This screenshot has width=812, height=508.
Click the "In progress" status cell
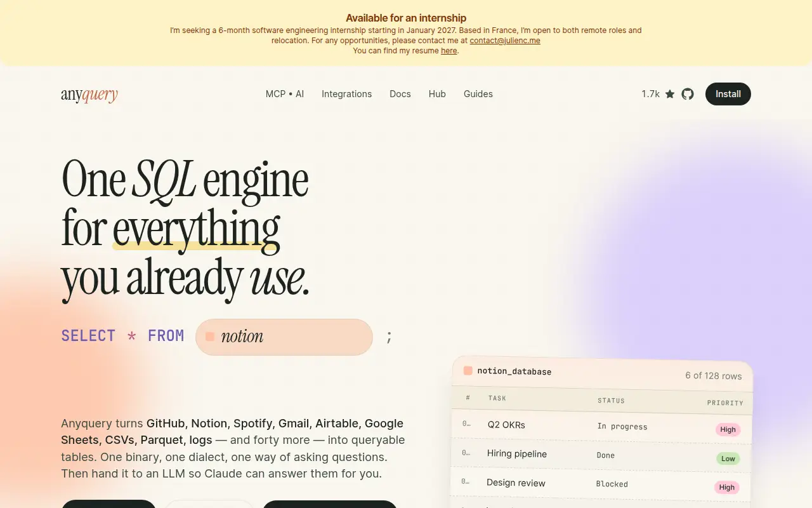point(622,427)
